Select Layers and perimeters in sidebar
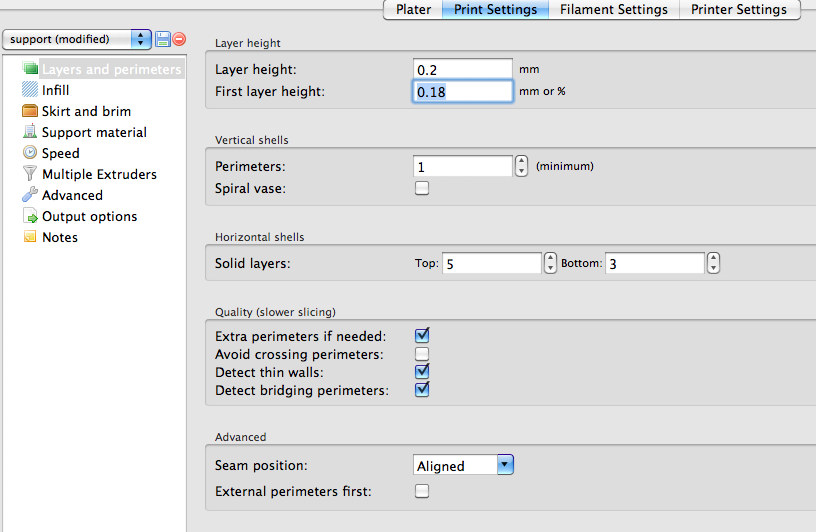The height and width of the screenshot is (532, 816). (111, 69)
